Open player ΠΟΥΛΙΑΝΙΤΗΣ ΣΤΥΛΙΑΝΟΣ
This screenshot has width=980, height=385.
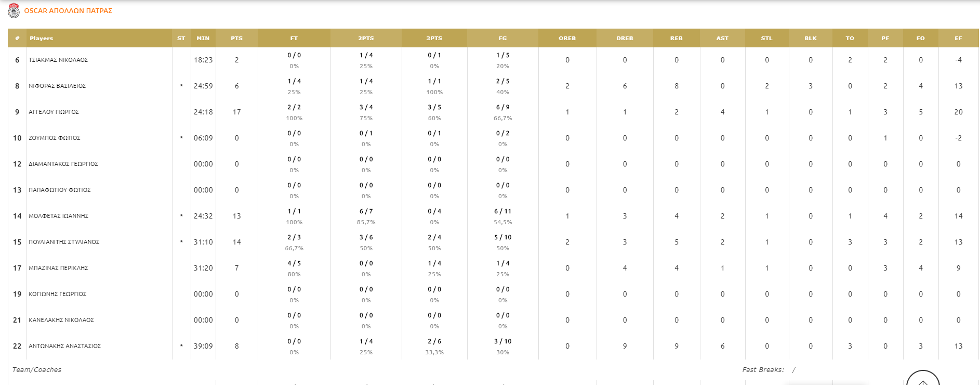(64, 242)
